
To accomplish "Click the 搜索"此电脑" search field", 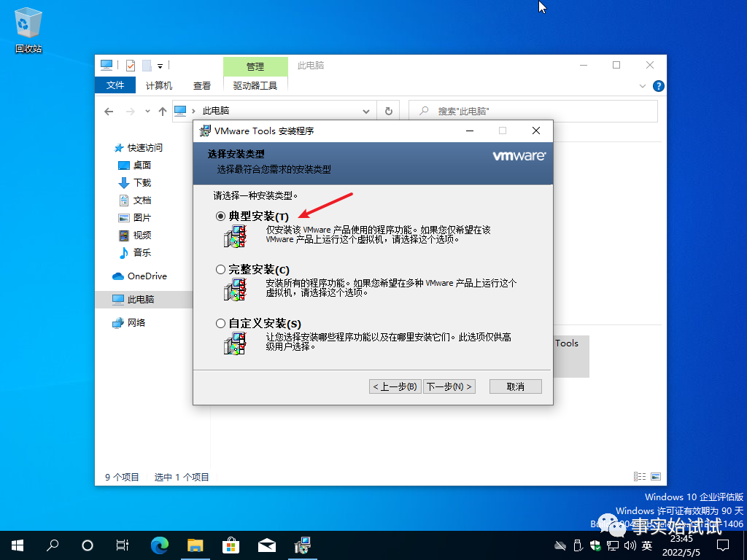I will point(533,111).
